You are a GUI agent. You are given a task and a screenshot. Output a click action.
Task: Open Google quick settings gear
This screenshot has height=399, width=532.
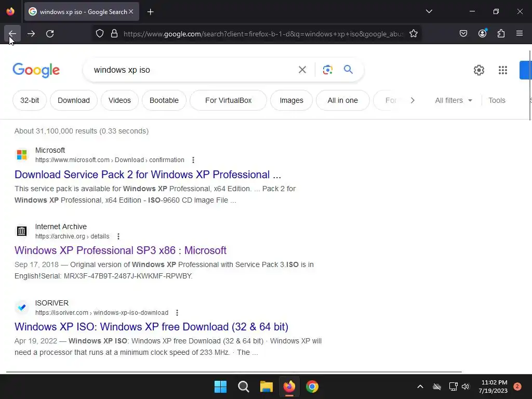(x=479, y=70)
